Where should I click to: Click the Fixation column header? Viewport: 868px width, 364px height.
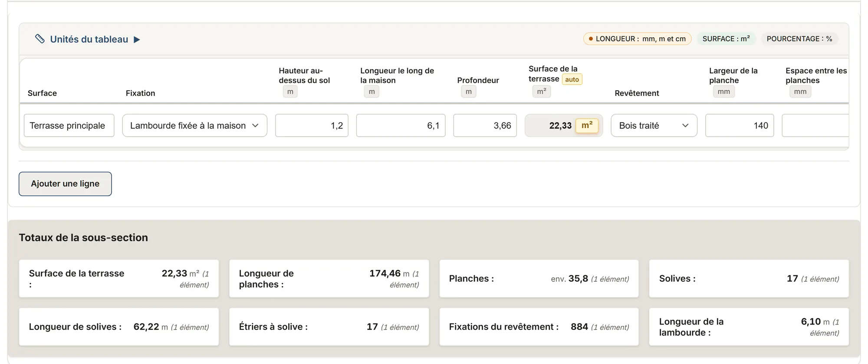click(140, 93)
